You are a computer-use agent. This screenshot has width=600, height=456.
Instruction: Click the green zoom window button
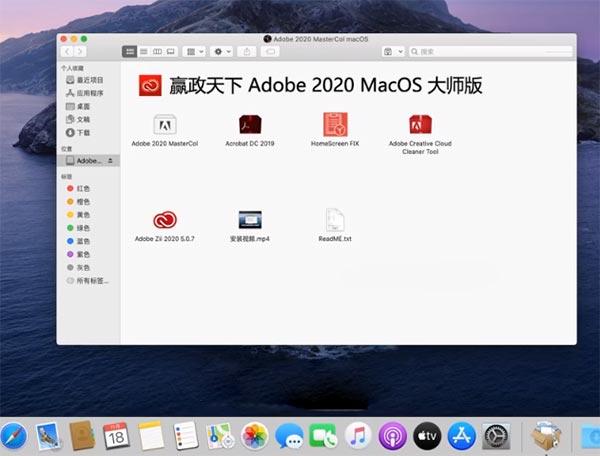click(84, 39)
